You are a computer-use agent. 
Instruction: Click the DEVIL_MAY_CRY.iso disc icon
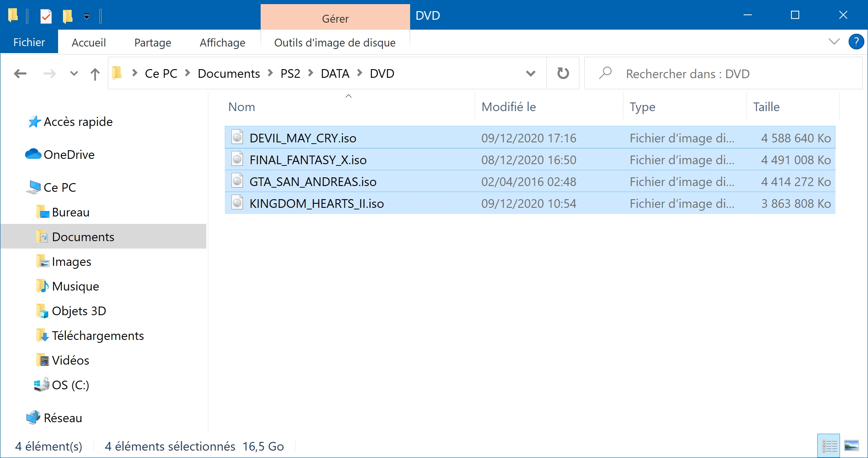click(x=237, y=137)
